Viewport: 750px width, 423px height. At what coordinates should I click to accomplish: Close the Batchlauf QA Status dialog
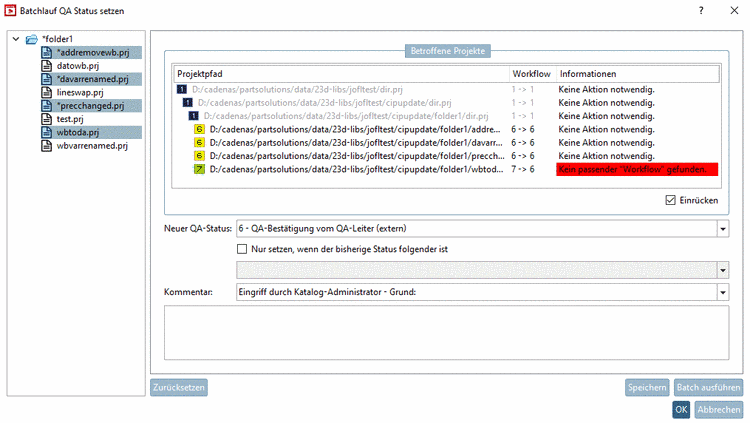coord(734,11)
